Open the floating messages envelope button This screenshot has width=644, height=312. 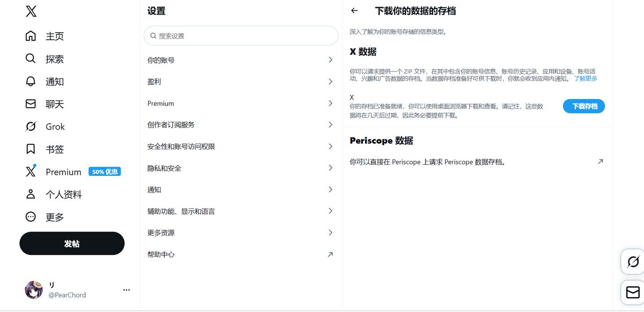pos(633,292)
